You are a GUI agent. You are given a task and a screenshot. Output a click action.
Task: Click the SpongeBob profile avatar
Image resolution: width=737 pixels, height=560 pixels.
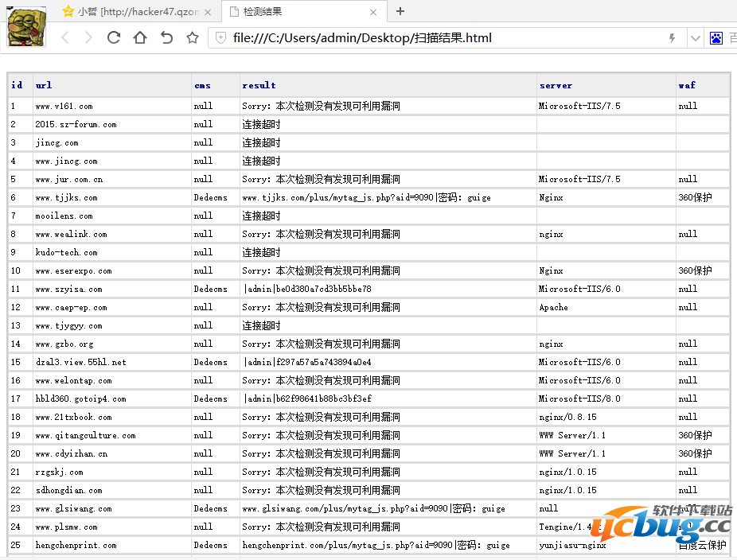pyautogui.click(x=26, y=25)
